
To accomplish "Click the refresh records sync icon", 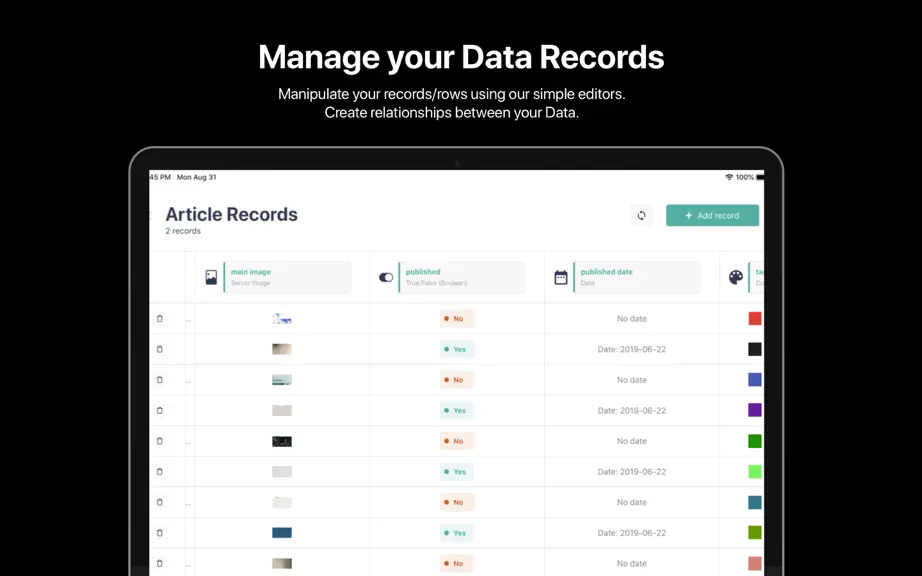I will click(x=642, y=216).
